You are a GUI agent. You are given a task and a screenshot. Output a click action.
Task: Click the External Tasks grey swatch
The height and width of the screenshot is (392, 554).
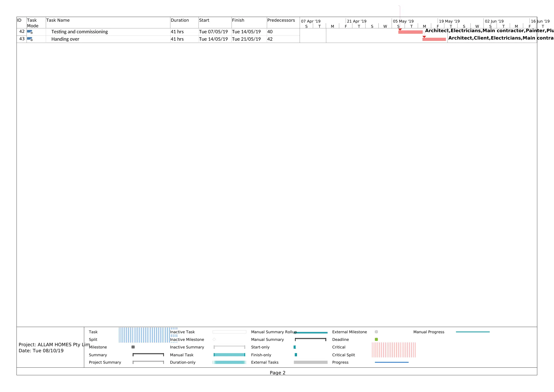pos(311,362)
